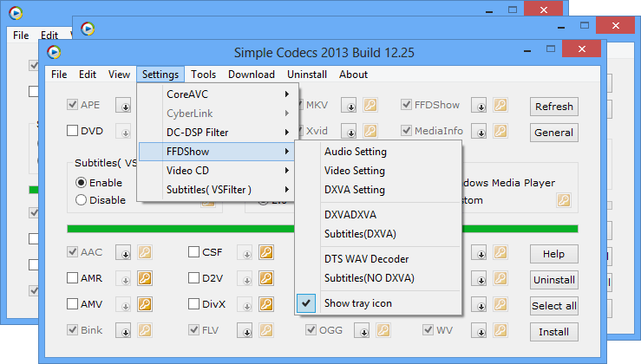Expand the Subtitles( VSFilter ) submenu
641x364 pixels.
coord(218,189)
